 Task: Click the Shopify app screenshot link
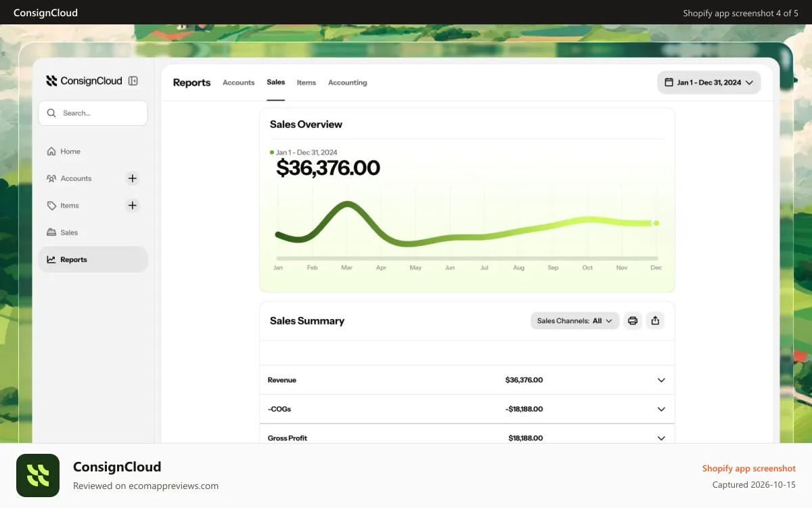749,469
